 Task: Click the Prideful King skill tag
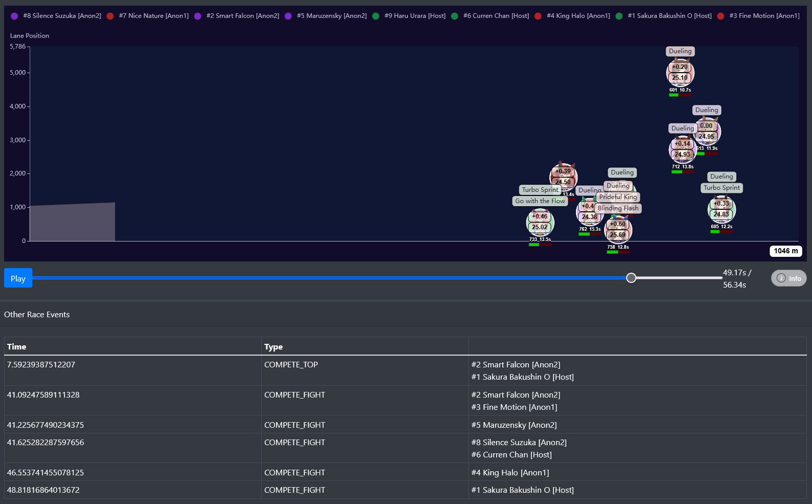click(618, 197)
